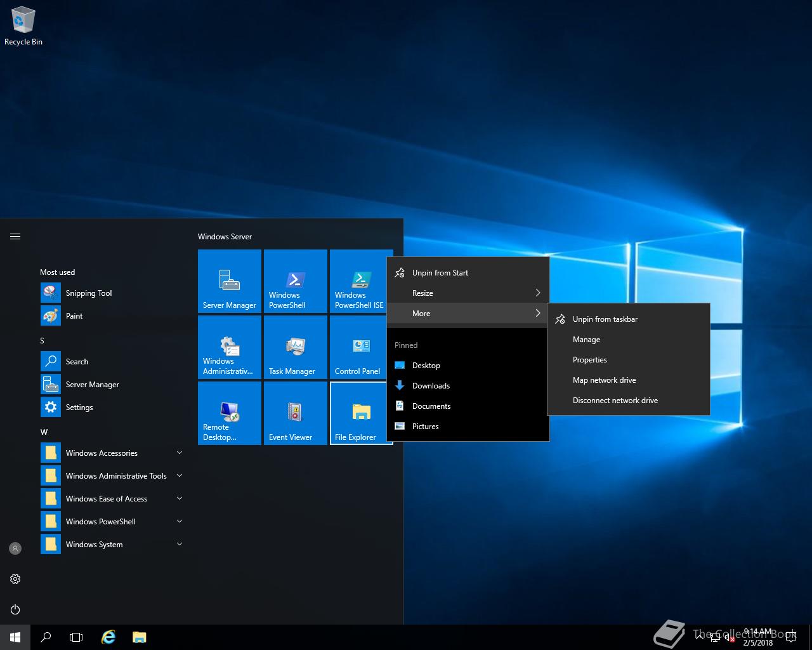
Task: Open the Remote Desktop tile
Action: (230, 413)
